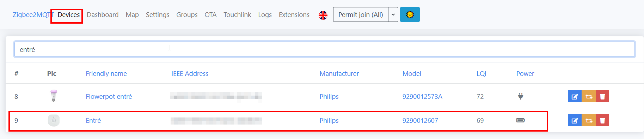Sort by Friendly name column
The height and width of the screenshot is (139, 644).
click(x=106, y=73)
